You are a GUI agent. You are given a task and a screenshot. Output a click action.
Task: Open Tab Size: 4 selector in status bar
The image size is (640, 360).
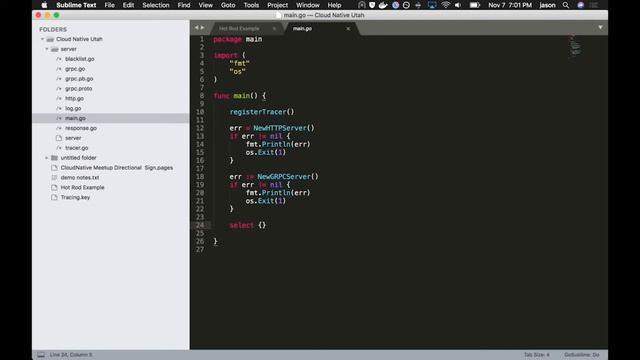click(x=537, y=355)
